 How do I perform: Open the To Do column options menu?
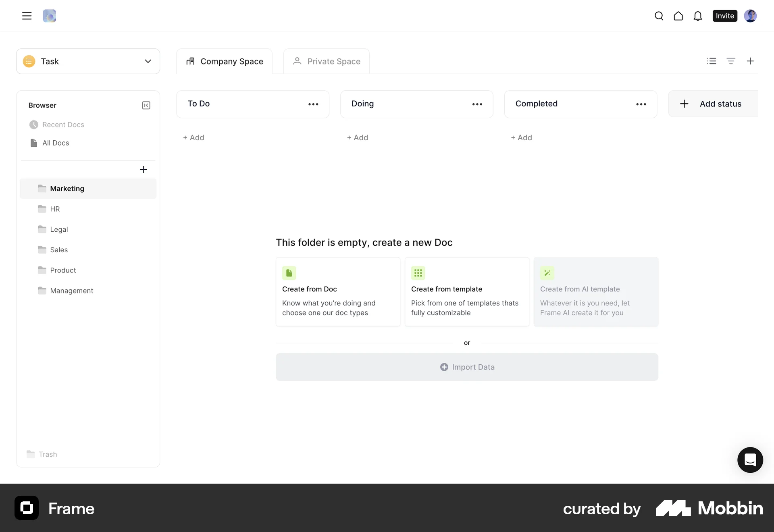tap(313, 104)
